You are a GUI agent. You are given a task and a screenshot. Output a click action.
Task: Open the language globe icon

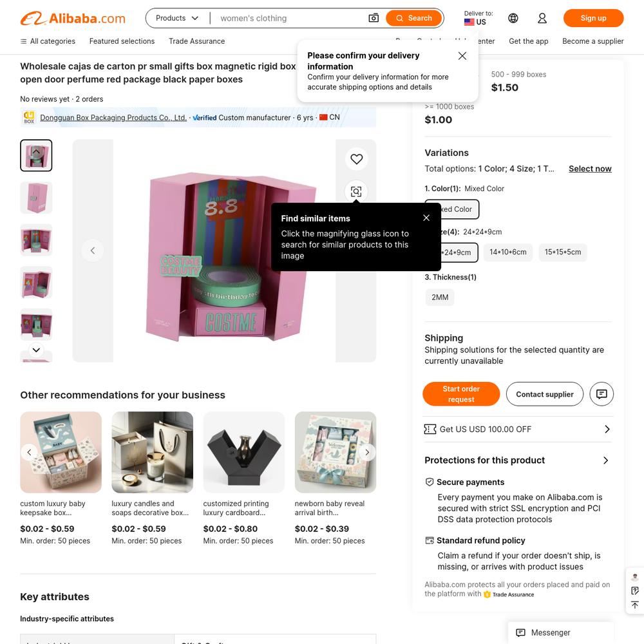[x=513, y=18]
